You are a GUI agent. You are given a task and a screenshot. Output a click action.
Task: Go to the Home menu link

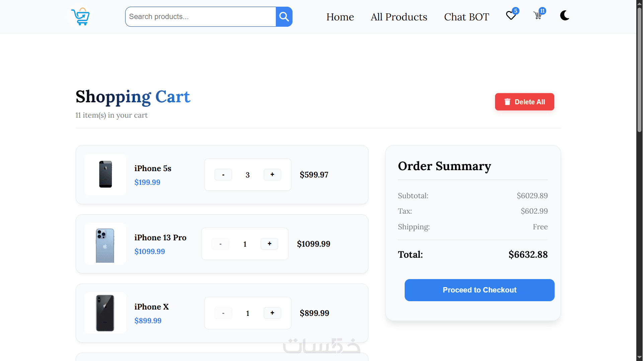pyautogui.click(x=340, y=17)
